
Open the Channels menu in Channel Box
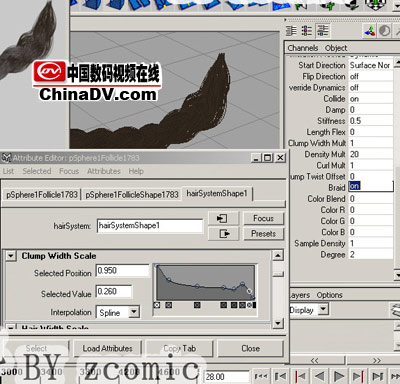303,48
